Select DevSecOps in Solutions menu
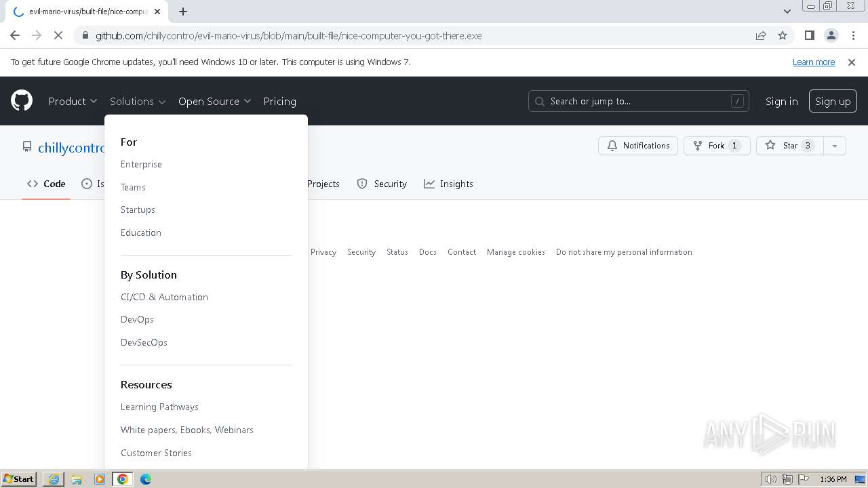Viewport: 868px width, 488px height. (x=144, y=342)
